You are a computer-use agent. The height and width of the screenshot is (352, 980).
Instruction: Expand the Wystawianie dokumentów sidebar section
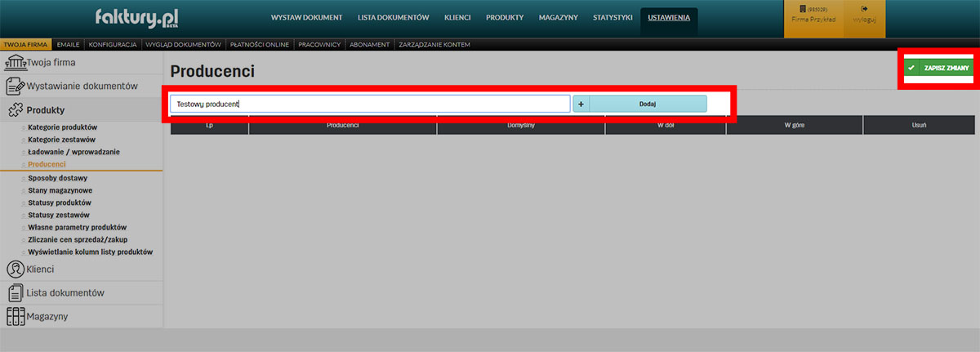82,86
